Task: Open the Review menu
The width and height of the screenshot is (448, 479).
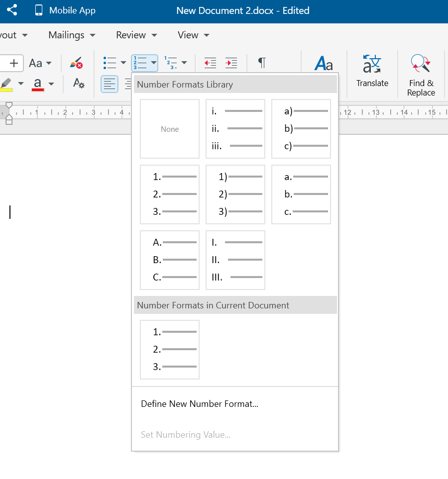Action: 136,35
